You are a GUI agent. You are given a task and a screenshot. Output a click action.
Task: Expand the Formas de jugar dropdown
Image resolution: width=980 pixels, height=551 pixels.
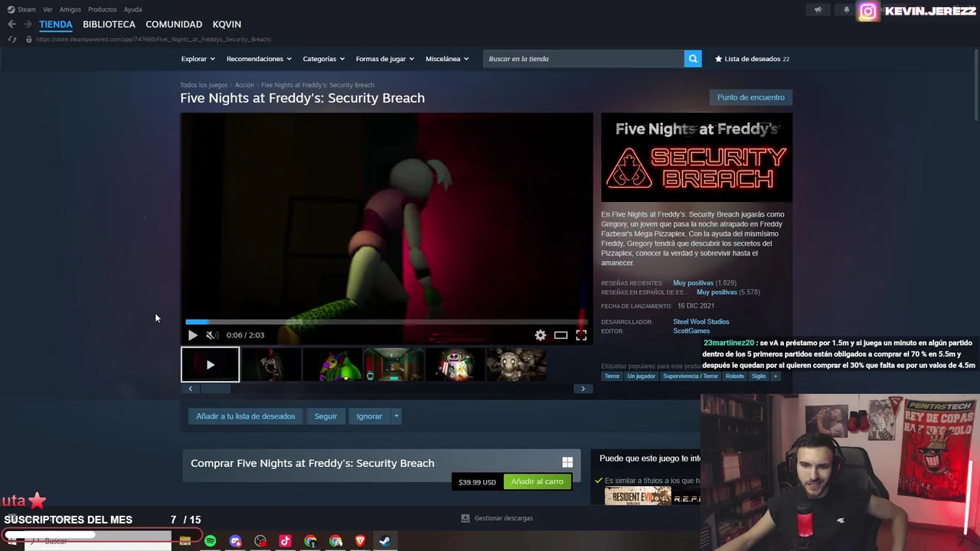pyautogui.click(x=384, y=59)
